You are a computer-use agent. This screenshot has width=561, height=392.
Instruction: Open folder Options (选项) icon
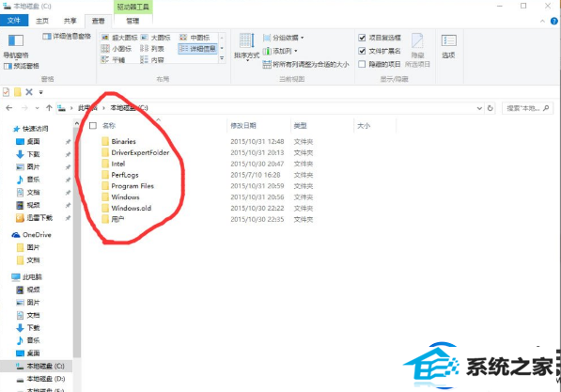[x=448, y=47]
